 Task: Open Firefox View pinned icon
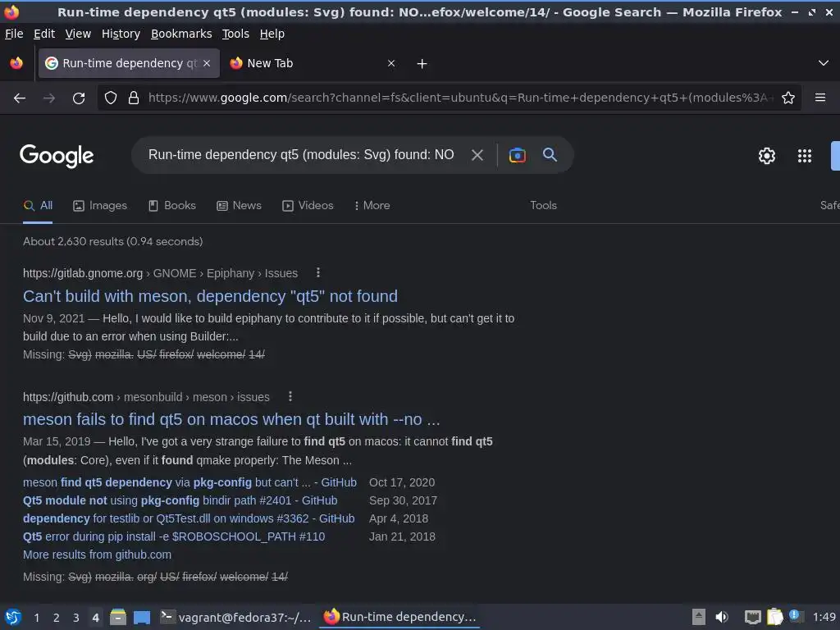coord(16,63)
